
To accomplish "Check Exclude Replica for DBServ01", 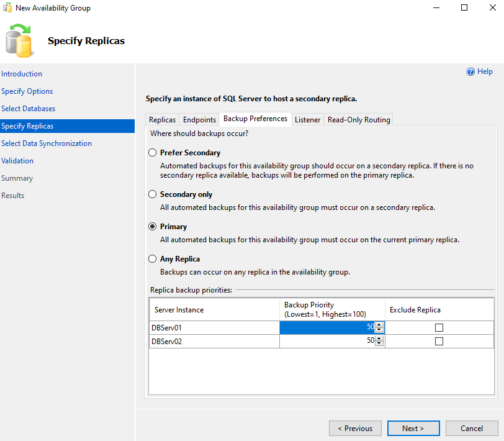I will [439, 327].
